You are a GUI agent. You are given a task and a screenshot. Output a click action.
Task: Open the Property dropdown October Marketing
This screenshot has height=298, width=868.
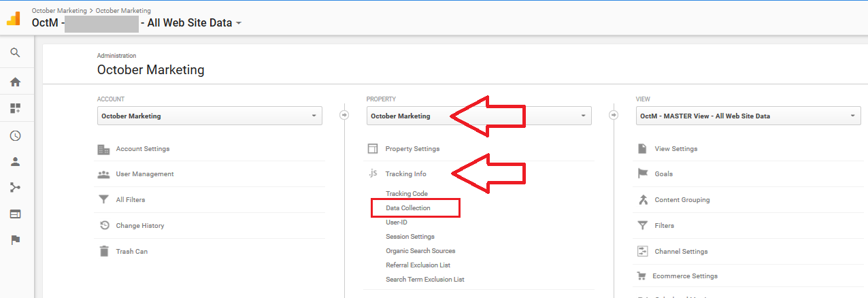[x=479, y=116]
